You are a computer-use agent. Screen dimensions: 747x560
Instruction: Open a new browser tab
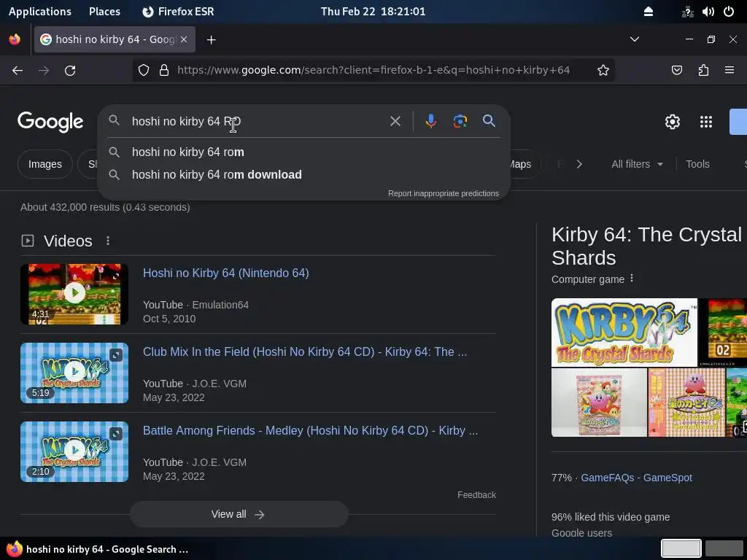coord(211,40)
